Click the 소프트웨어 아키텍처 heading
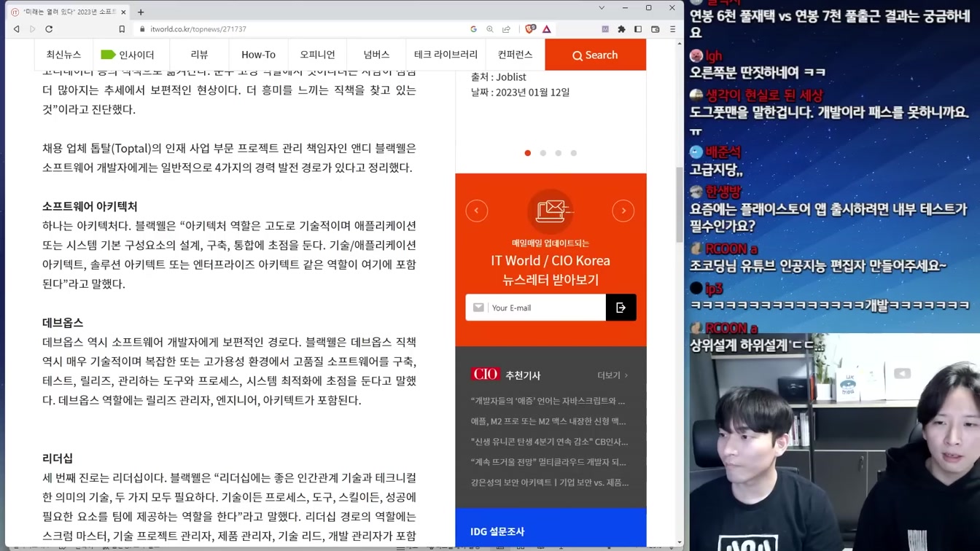980x551 pixels. (x=90, y=206)
